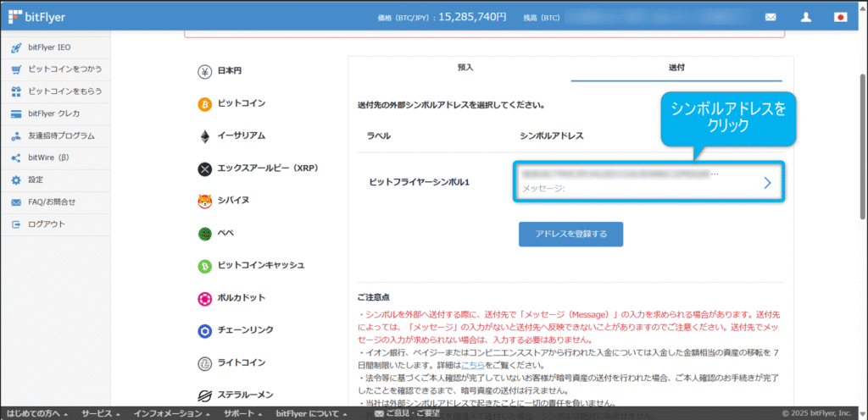Choose the ログアウト sidebar text label
This screenshot has width=868, height=420.
coord(47,224)
